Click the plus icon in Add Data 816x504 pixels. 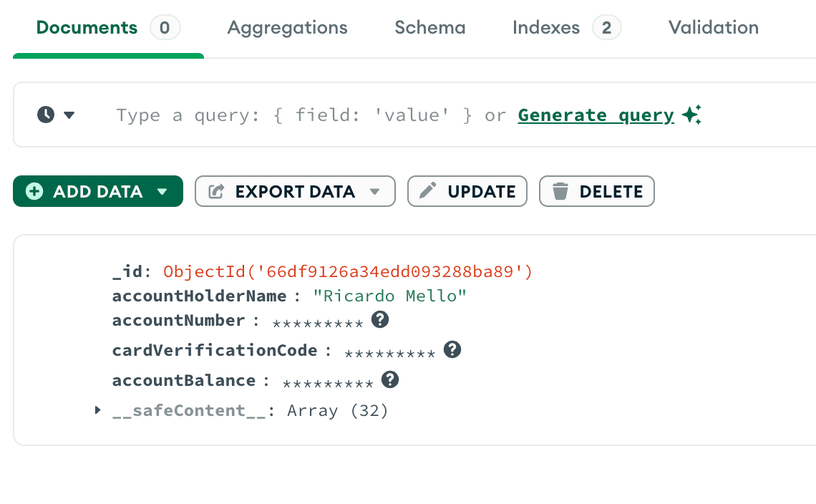[x=34, y=191]
